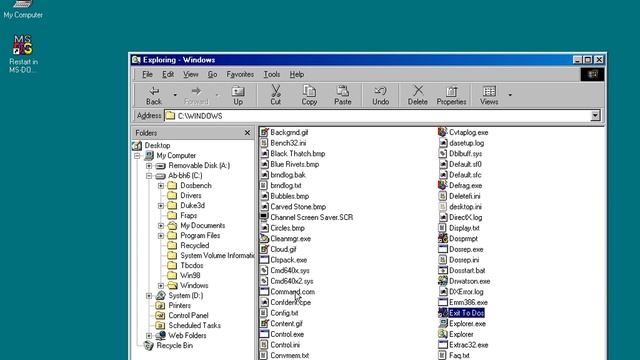640x360 pixels.
Task: Select Tbcdos folder in tree
Action: pos(191,265)
